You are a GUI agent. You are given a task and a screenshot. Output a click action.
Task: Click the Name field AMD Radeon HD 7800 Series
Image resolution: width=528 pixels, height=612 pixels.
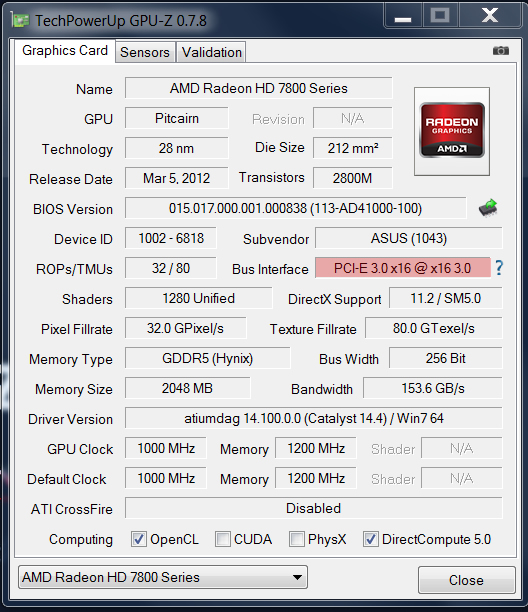pyautogui.click(x=258, y=88)
